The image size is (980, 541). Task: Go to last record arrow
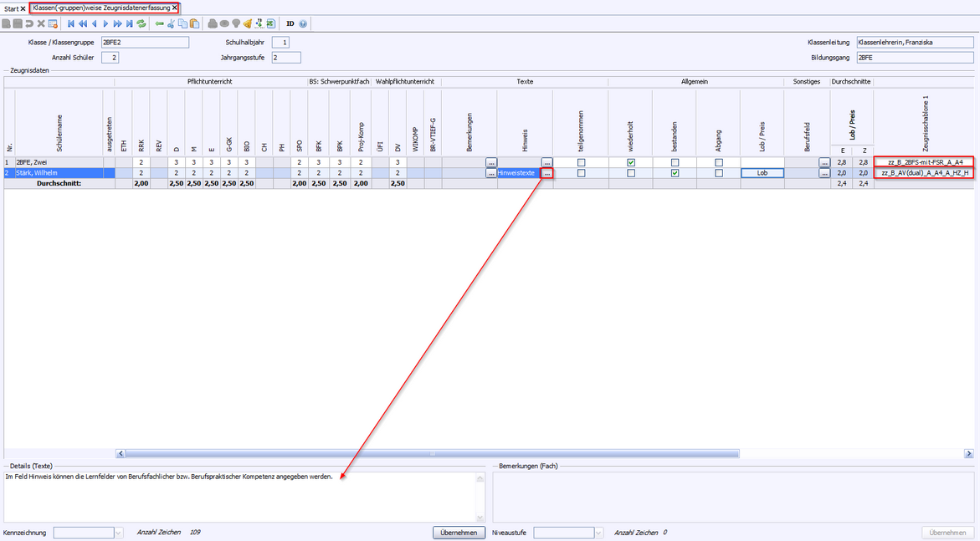[x=130, y=24]
